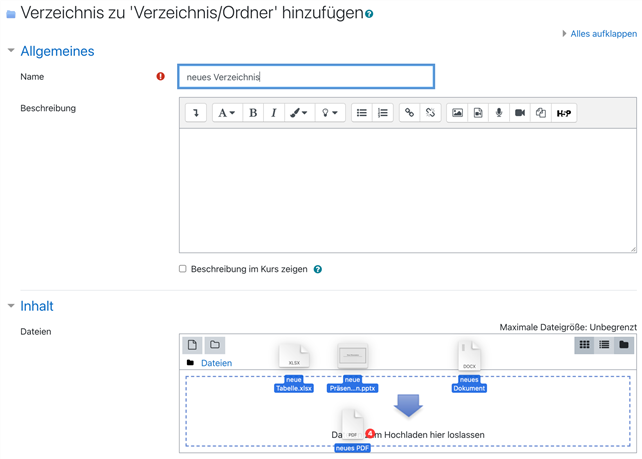Apply italic formatting in the editor
This screenshot has width=642, height=459.
click(274, 113)
